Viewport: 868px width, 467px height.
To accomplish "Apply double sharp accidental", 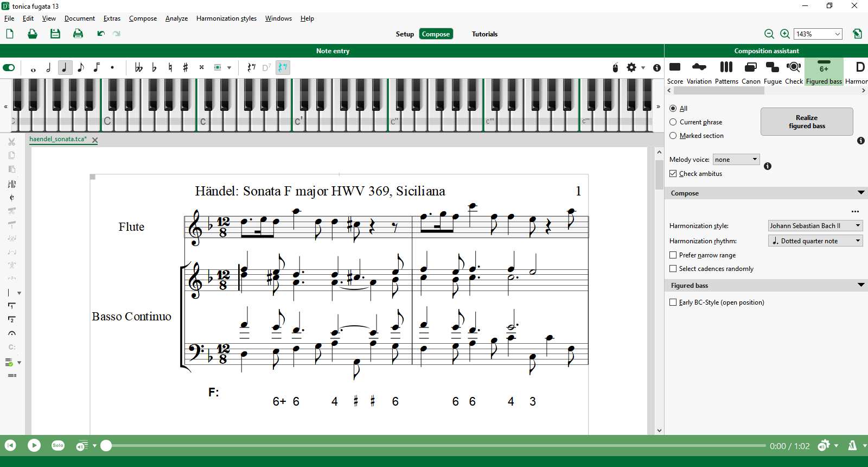I will [201, 68].
